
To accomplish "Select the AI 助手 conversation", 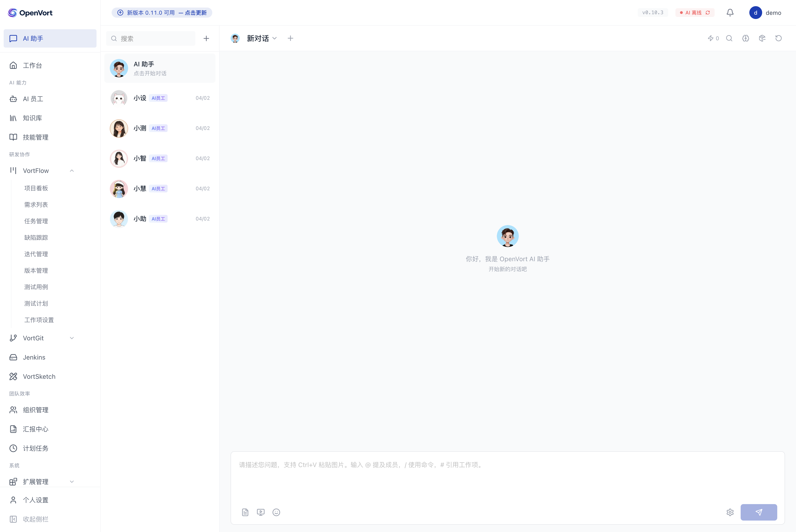I will [x=160, y=68].
